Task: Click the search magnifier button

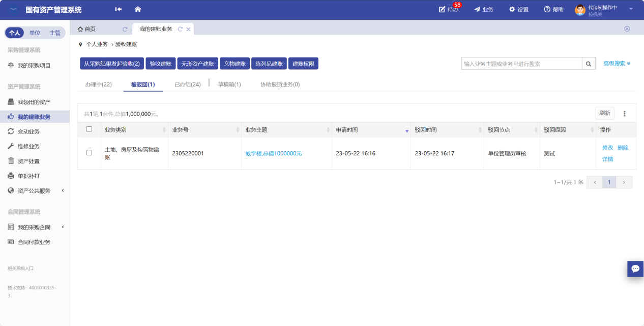Action: pyautogui.click(x=589, y=64)
